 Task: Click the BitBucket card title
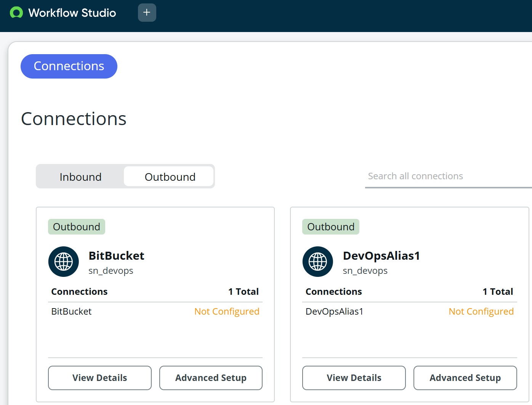pos(117,256)
